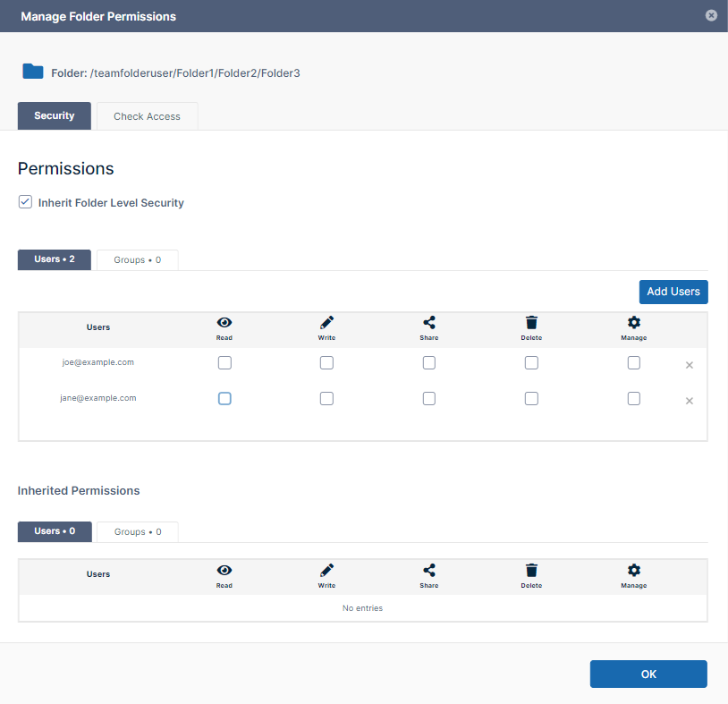
Task: Click the Write pencil icon in Permissions table
Action: (326, 323)
